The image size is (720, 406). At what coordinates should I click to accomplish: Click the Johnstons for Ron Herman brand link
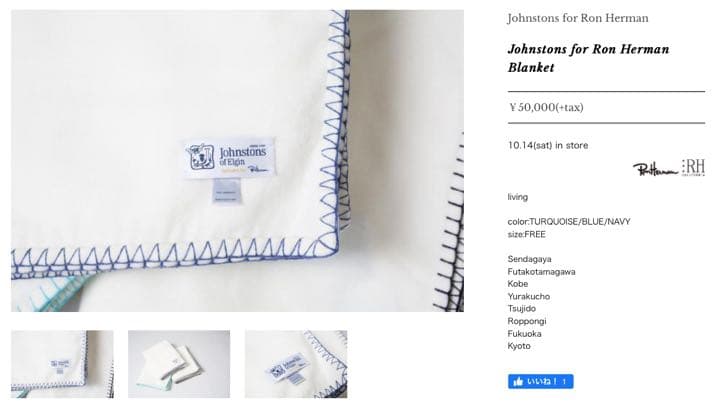coord(578,18)
